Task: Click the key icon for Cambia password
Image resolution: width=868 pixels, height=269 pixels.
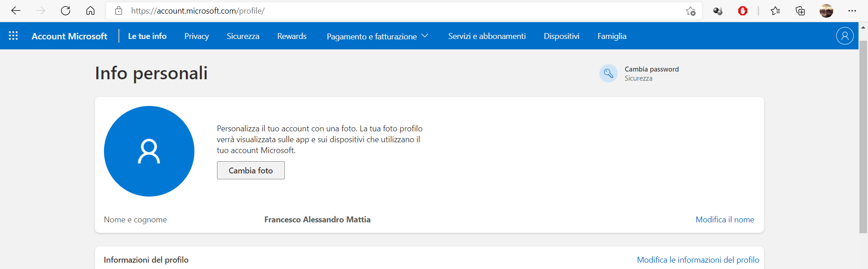Action: 609,73
